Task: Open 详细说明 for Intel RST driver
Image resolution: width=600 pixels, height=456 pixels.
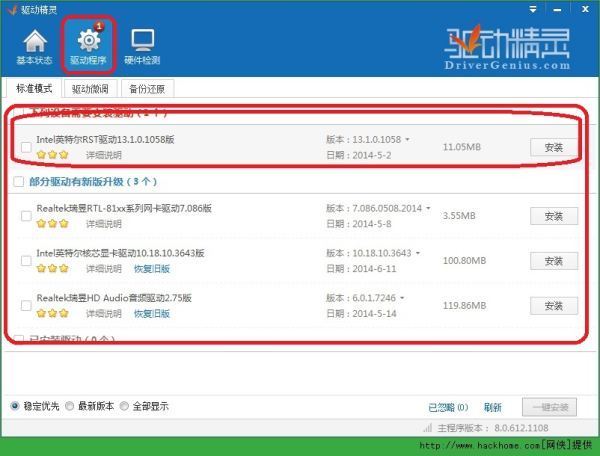Action: 104,155
